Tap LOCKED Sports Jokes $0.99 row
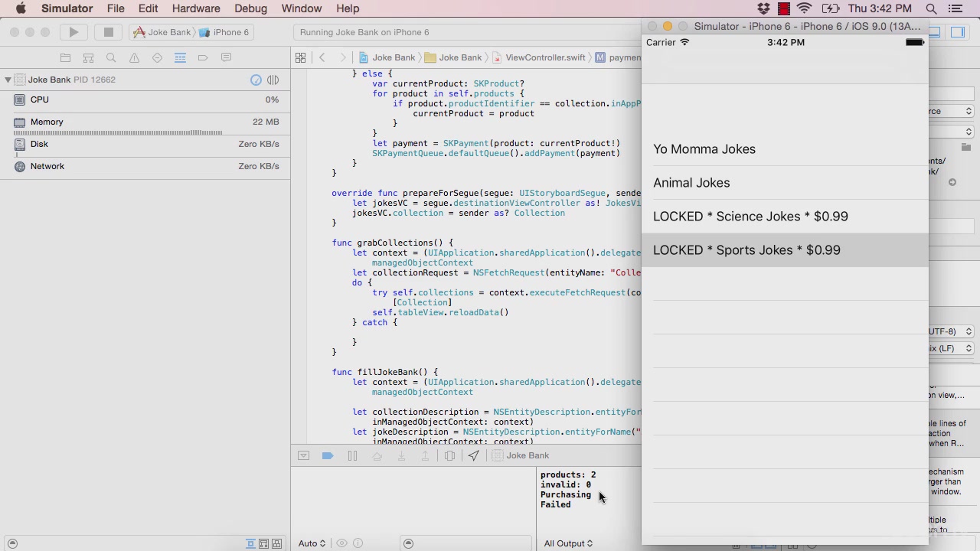 785,250
